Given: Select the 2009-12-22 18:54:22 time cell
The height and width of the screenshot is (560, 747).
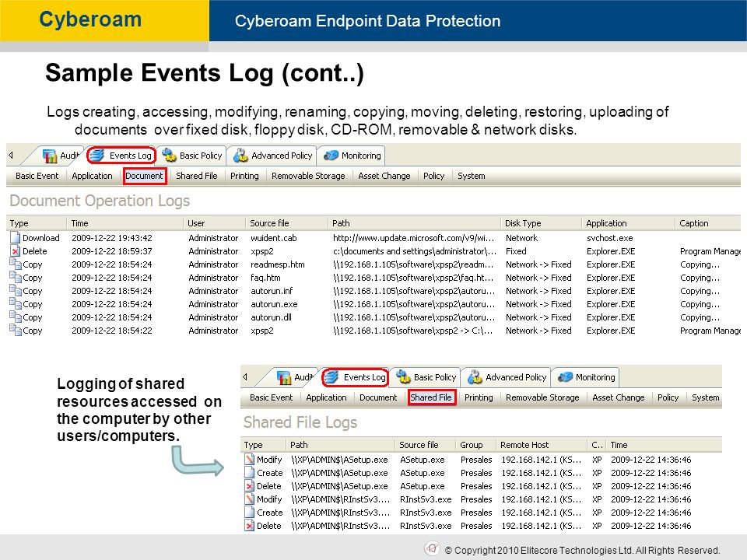Looking at the screenshot, I should (x=112, y=331).
